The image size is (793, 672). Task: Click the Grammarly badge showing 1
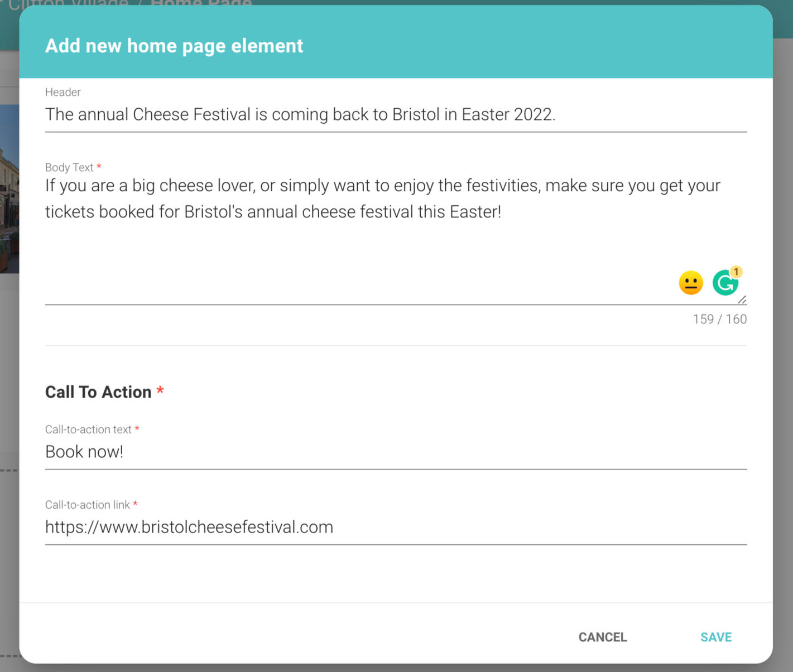[736, 272]
